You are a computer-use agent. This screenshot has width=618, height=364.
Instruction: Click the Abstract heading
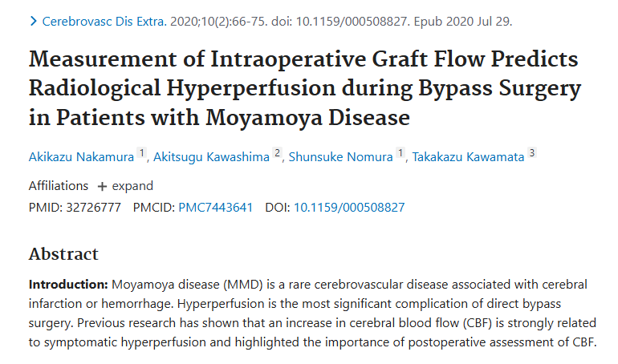63,254
